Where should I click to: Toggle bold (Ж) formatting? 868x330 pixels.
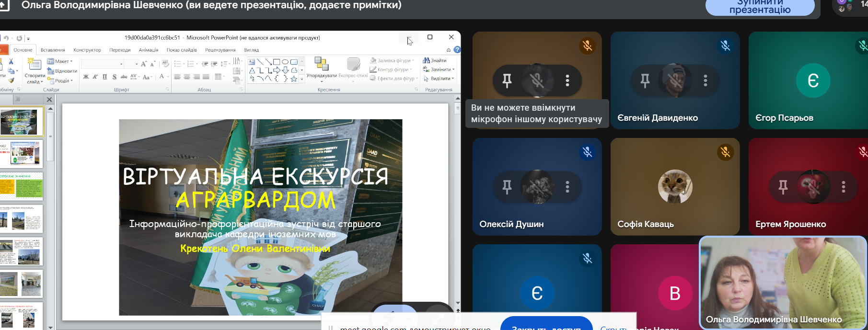click(86, 77)
